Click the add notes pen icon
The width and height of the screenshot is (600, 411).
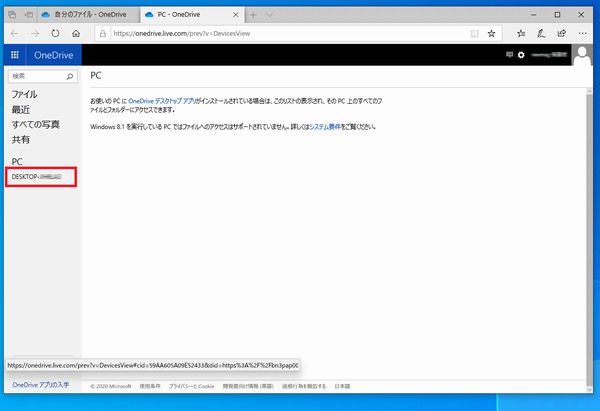coord(541,34)
